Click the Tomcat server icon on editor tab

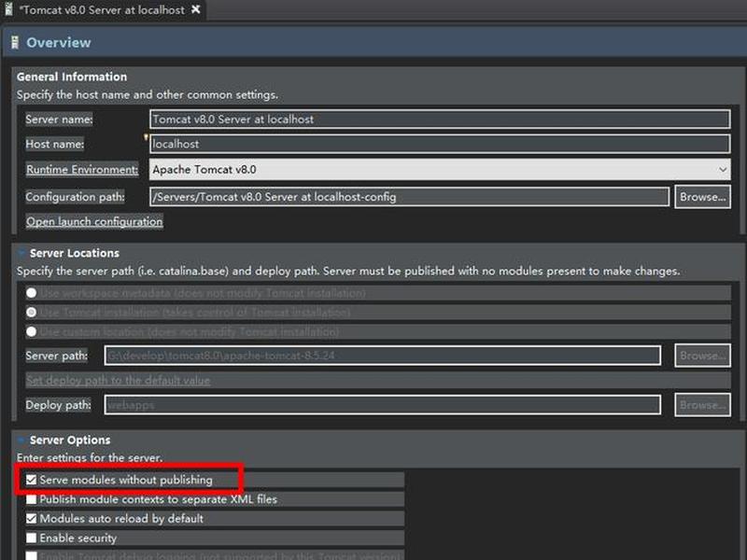point(8,9)
